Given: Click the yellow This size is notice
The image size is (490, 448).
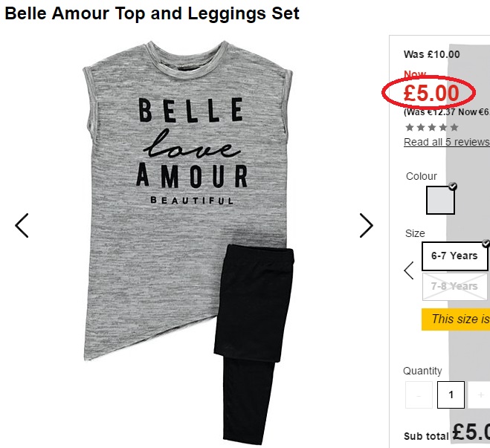Looking at the screenshot, I should click(x=456, y=319).
